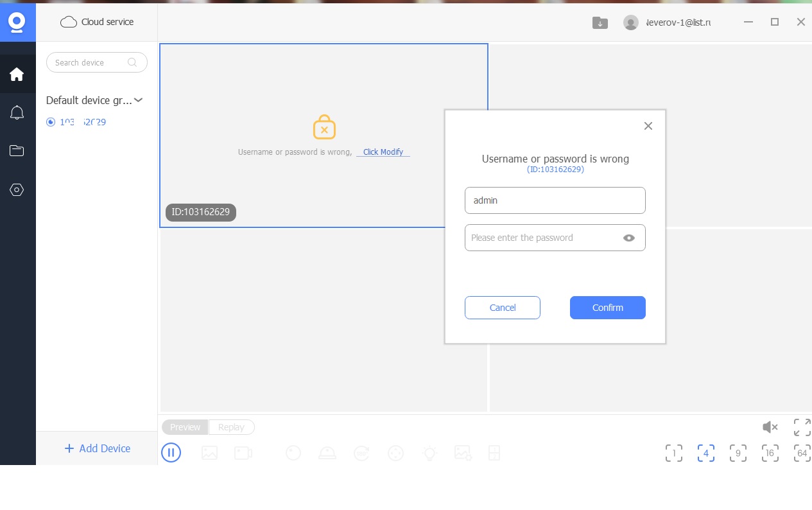Unmute audio with the speaker icon
Screen dimensions: 812x510
tap(770, 427)
